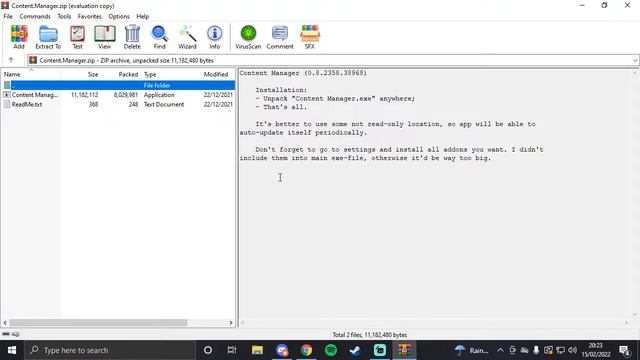Open the weather Rain widget
This screenshot has height=360, width=640.
point(472,350)
